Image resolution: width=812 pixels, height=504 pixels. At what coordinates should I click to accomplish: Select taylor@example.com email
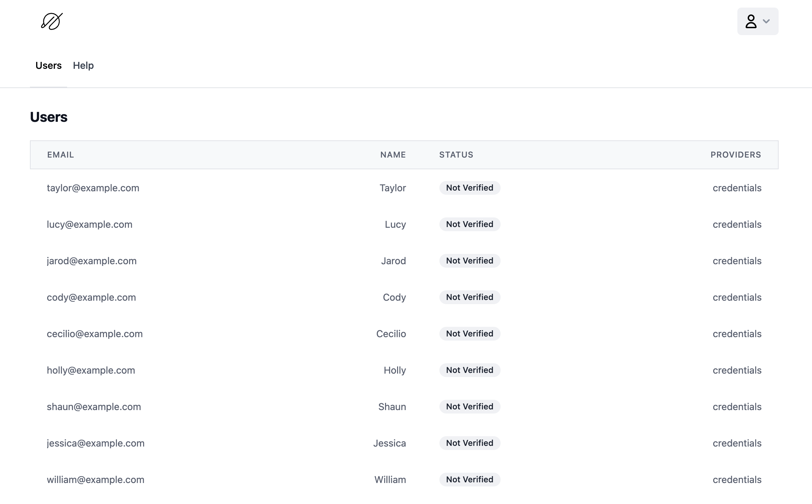click(93, 188)
